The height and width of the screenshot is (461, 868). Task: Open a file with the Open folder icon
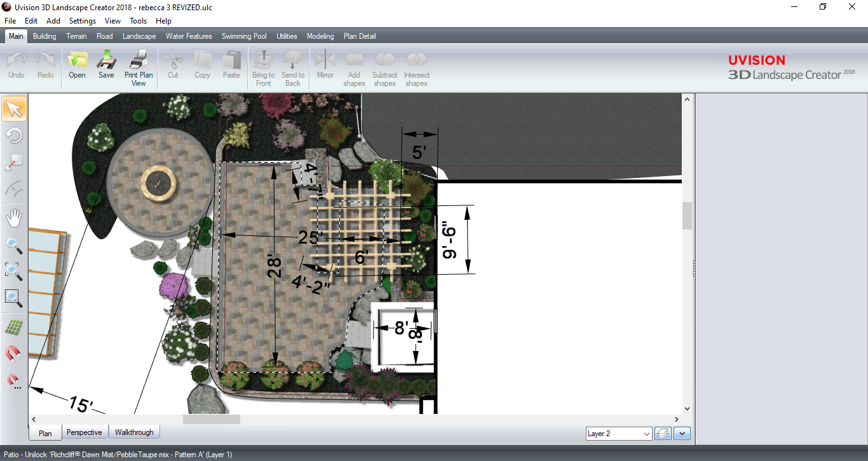point(78,66)
